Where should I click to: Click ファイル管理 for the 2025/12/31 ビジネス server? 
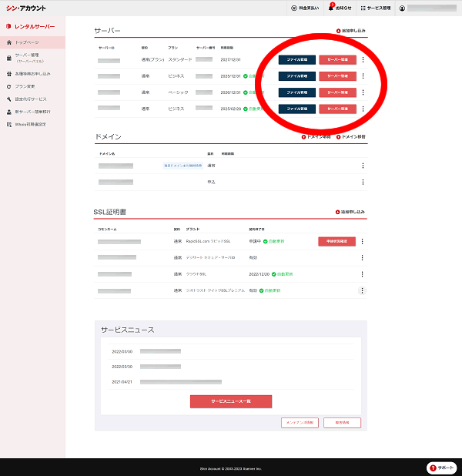(x=297, y=76)
